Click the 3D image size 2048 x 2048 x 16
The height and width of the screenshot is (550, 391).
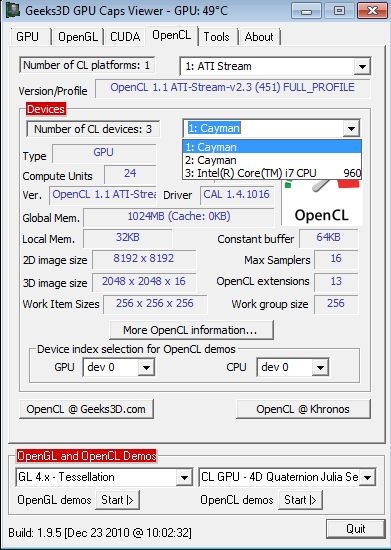pos(144,282)
